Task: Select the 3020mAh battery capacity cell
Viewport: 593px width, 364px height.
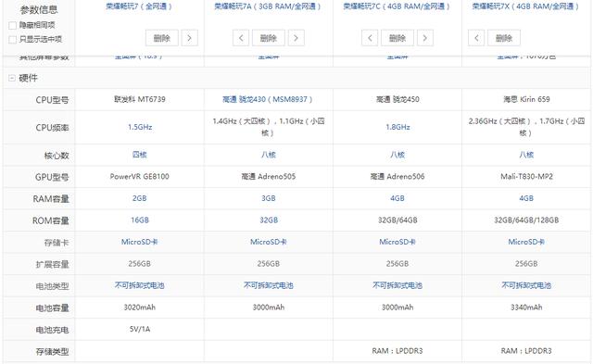Action: 140,308
